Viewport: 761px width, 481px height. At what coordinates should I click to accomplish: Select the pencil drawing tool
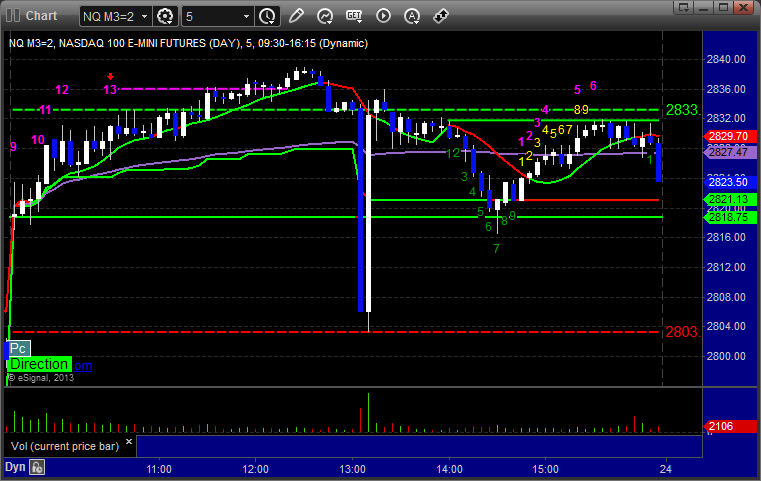tap(296, 16)
